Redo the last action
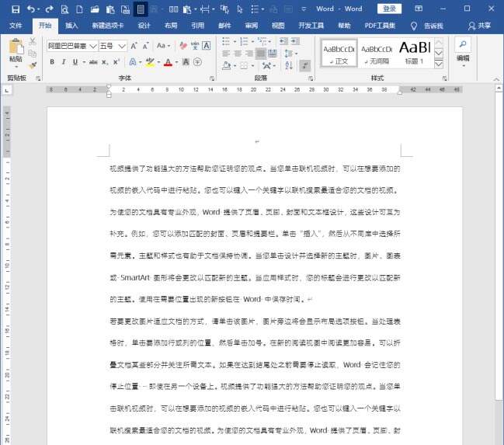Viewport: 504px width, 445px height. pyautogui.click(x=49, y=9)
